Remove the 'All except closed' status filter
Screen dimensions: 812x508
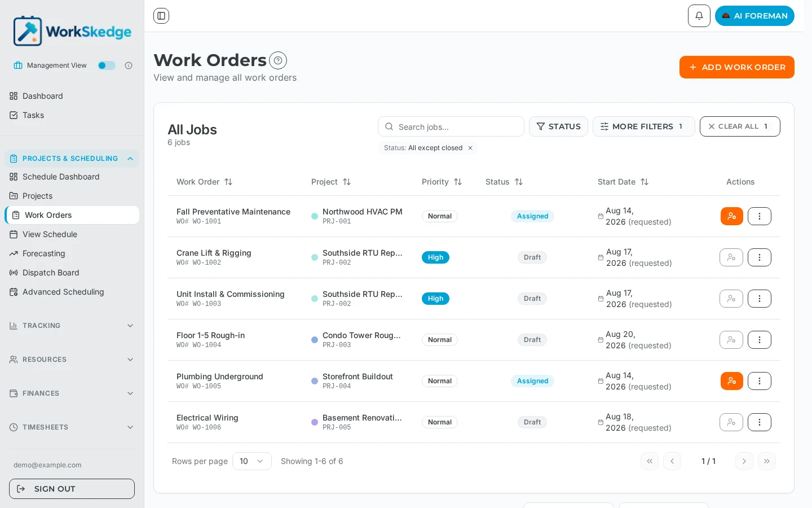click(470, 148)
